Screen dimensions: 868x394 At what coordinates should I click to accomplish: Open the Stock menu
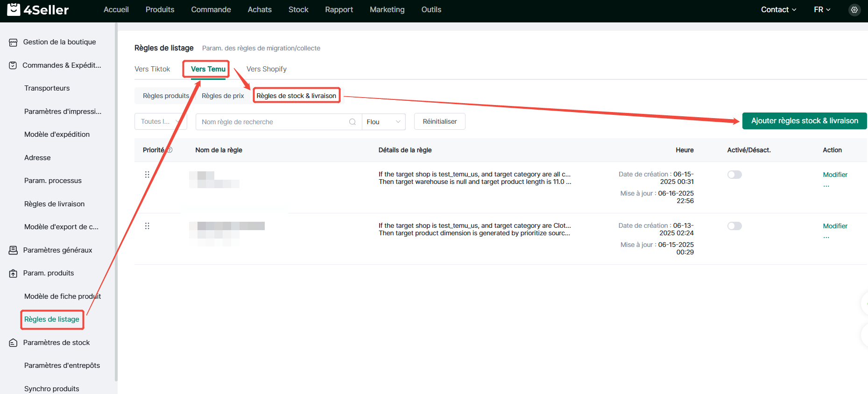coord(298,10)
